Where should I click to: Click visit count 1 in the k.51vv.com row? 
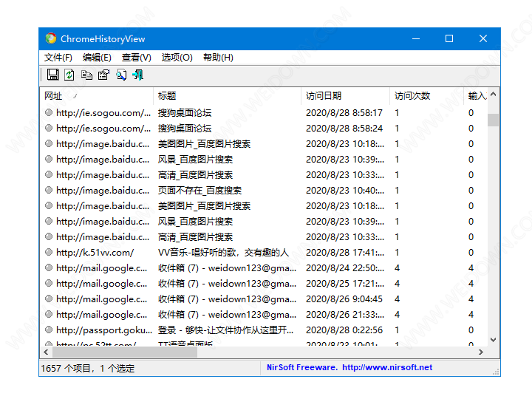point(397,253)
